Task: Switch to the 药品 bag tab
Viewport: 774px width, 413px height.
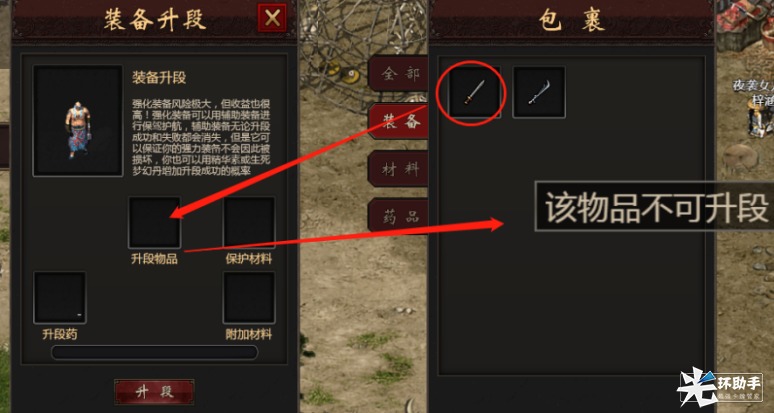Action: pos(398,216)
